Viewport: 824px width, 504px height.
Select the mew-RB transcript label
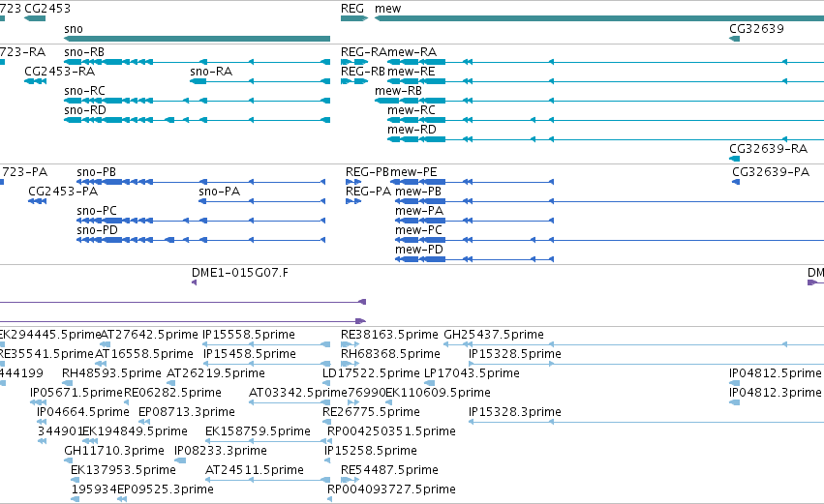[398, 91]
